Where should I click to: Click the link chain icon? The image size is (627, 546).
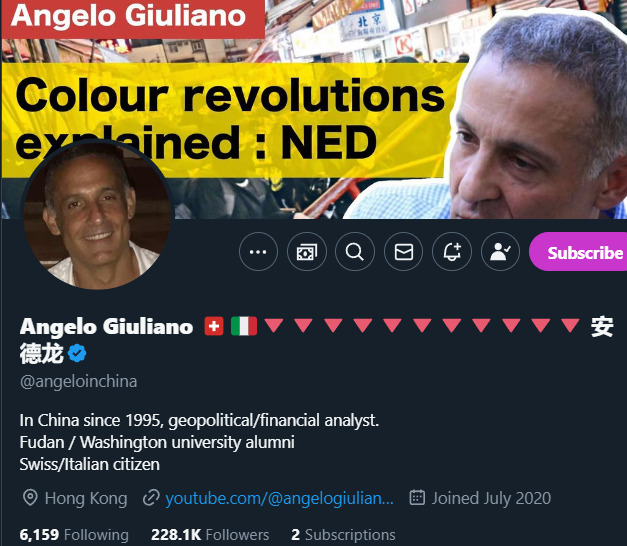(x=151, y=498)
